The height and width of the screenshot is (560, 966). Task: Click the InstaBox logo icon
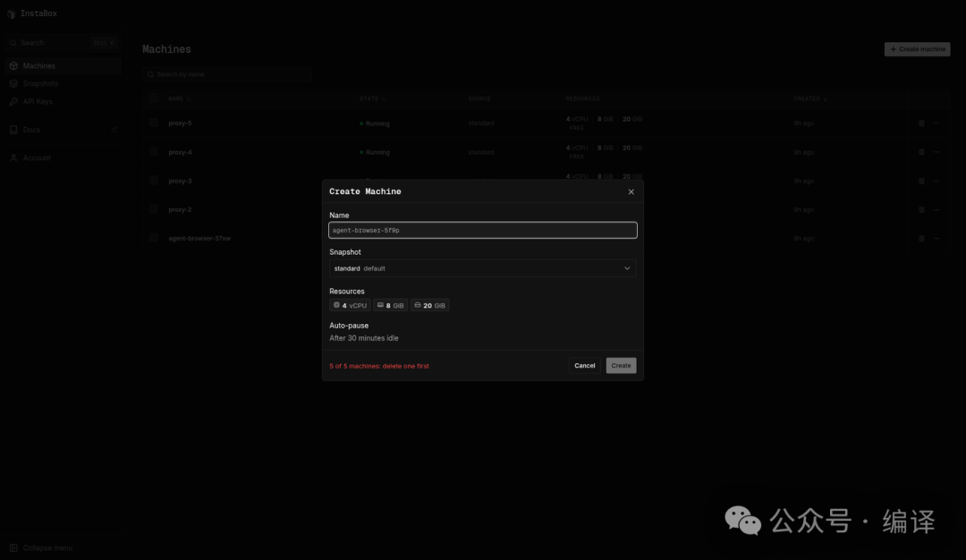point(11,13)
